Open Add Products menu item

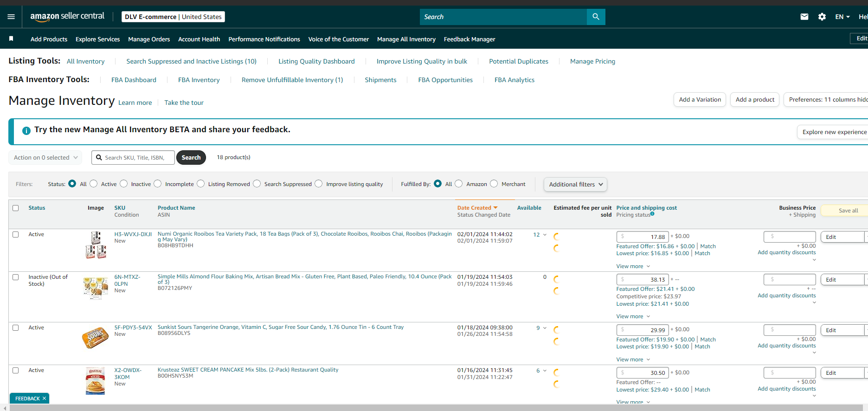click(49, 39)
